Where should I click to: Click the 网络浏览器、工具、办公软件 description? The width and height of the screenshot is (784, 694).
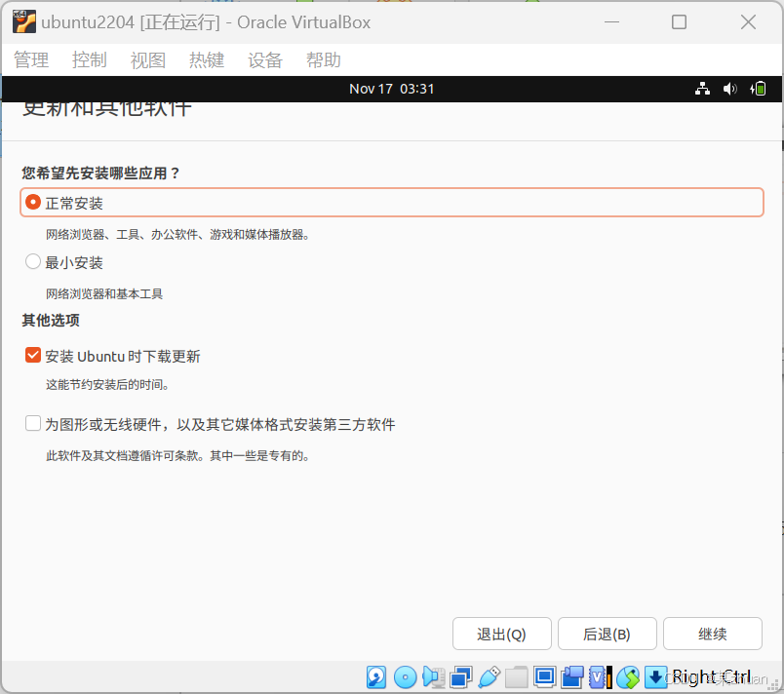pyautogui.click(x=177, y=234)
